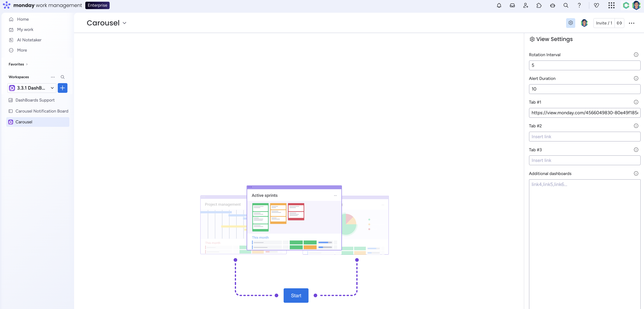This screenshot has width=644, height=309.
Task: Copy the share link icon
Action: click(x=619, y=23)
